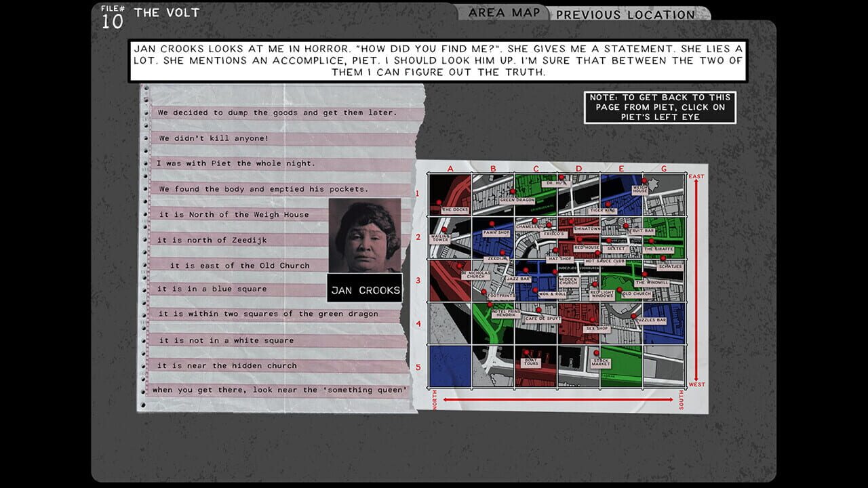Click the Weigh House pin on map
The width and height of the screenshot is (868, 488).
(644, 181)
